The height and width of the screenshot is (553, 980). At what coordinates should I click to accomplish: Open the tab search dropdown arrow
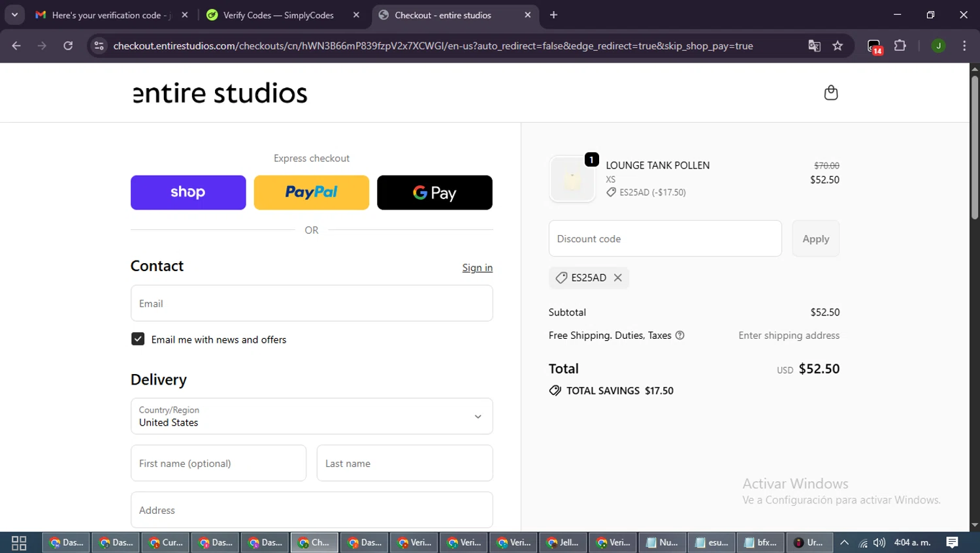14,15
